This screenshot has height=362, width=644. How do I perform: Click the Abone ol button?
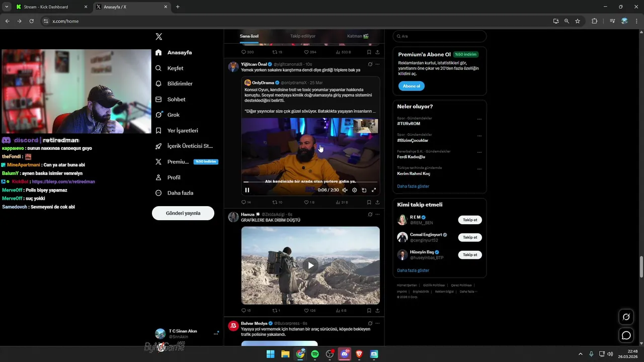point(411,86)
